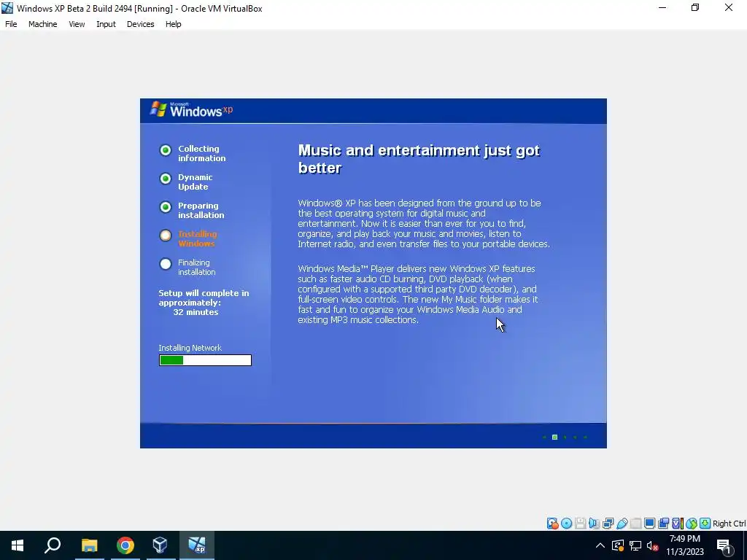Click the CPU virtualization 'V' indicator
The width and height of the screenshot is (747, 560).
(x=678, y=524)
